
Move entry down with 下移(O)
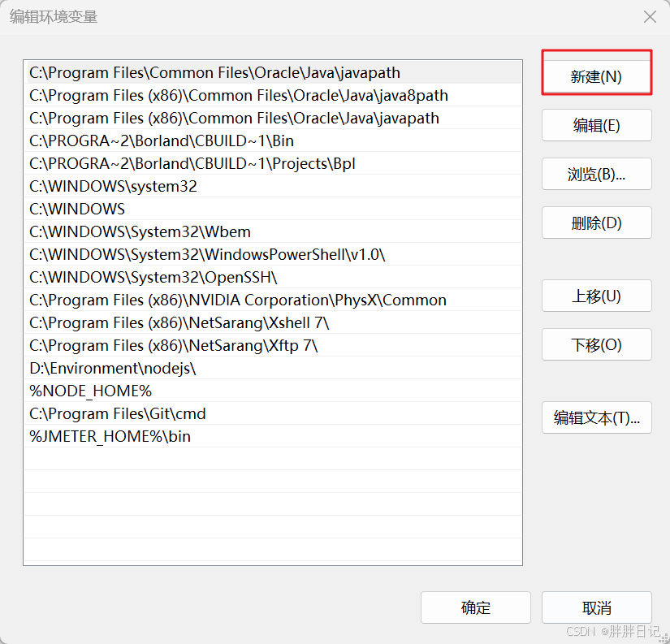[x=597, y=344]
